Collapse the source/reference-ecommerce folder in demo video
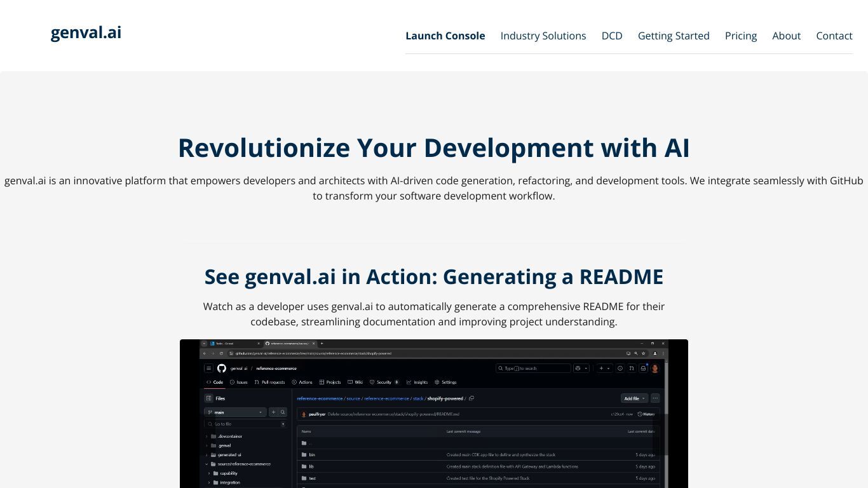868x488 pixels. click(207, 464)
